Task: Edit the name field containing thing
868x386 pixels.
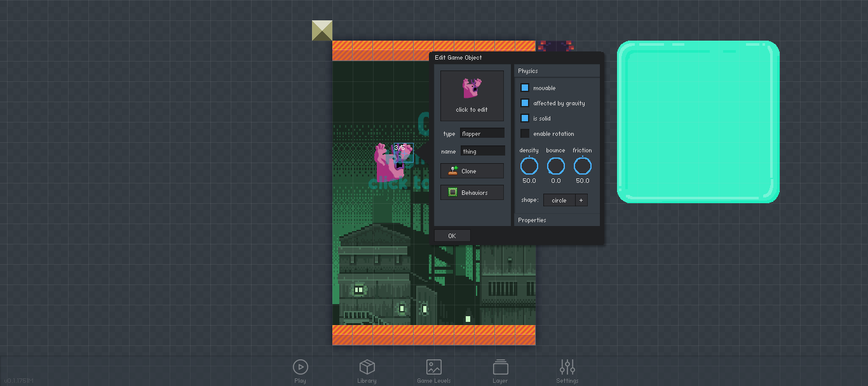Action: pyautogui.click(x=482, y=151)
